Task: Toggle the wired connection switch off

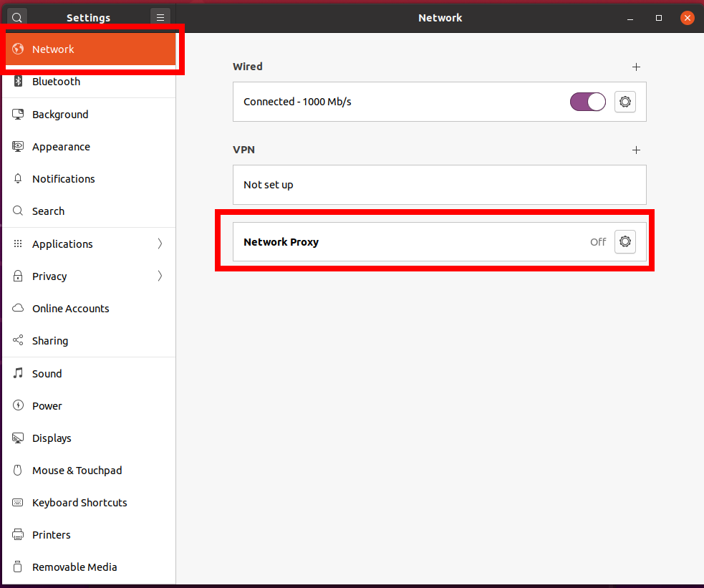Action: pyautogui.click(x=587, y=102)
